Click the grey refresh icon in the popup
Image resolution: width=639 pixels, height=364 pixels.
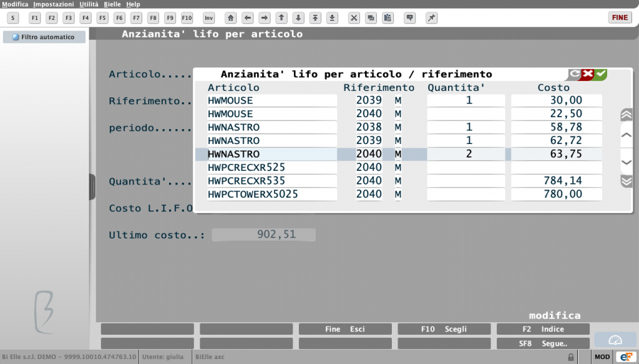pyautogui.click(x=574, y=74)
